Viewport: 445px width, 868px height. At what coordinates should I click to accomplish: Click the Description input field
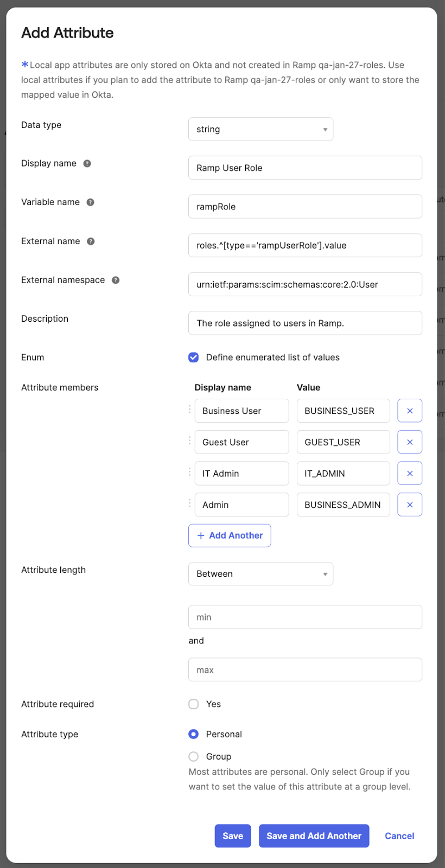pyautogui.click(x=305, y=323)
